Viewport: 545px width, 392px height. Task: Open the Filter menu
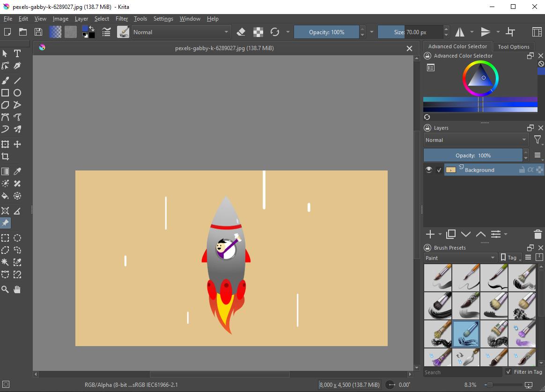[x=121, y=19]
